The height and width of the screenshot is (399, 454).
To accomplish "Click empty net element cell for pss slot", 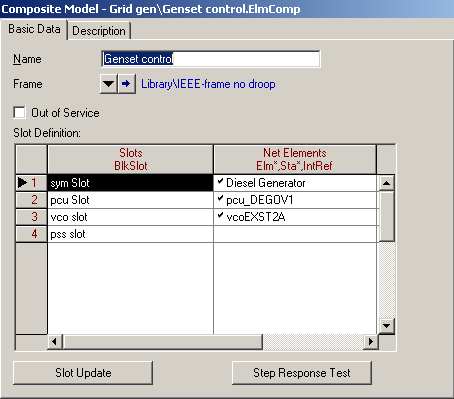I will (x=295, y=234).
